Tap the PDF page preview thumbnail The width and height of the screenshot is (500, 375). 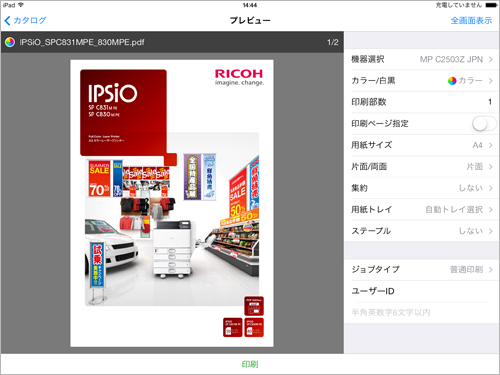pyautogui.click(x=172, y=203)
